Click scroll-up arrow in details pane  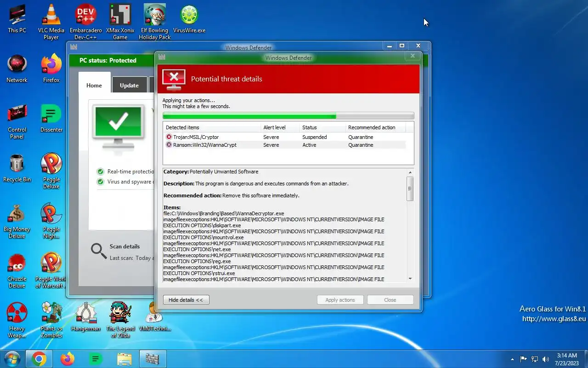410,172
